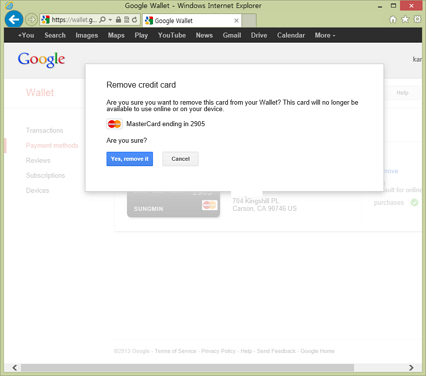Open the browser Tools gear icon
This screenshot has height=376, width=426.
(417, 19)
